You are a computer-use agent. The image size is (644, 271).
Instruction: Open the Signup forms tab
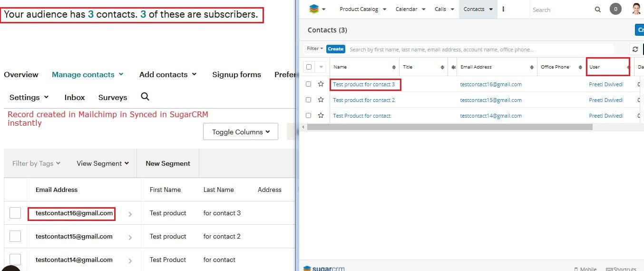[x=236, y=74]
